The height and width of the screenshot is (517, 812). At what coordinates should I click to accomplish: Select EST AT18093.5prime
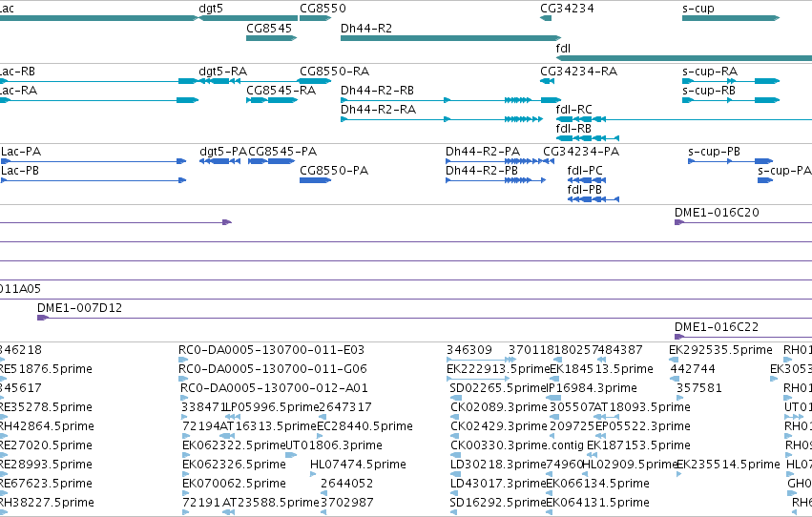point(641,408)
